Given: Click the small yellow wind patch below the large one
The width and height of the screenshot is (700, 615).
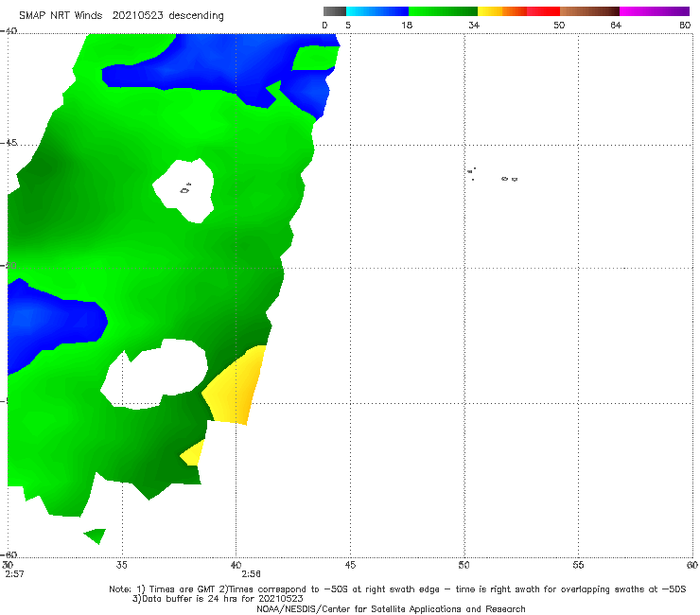Looking at the screenshot, I should point(193,453).
